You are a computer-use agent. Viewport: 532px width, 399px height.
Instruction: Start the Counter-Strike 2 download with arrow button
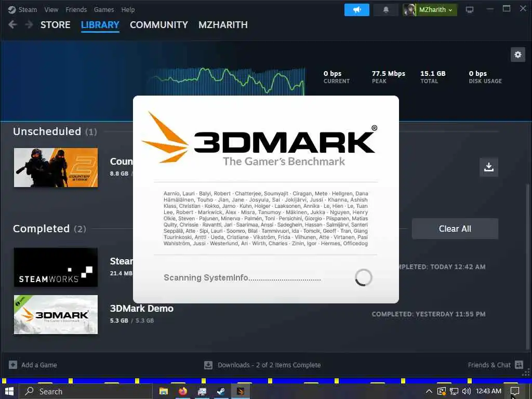(488, 167)
